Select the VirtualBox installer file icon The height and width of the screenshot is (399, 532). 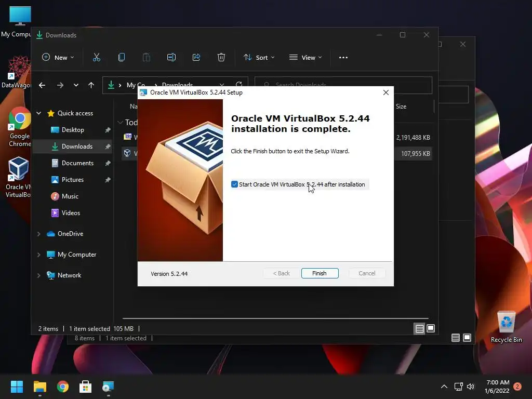(x=127, y=153)
